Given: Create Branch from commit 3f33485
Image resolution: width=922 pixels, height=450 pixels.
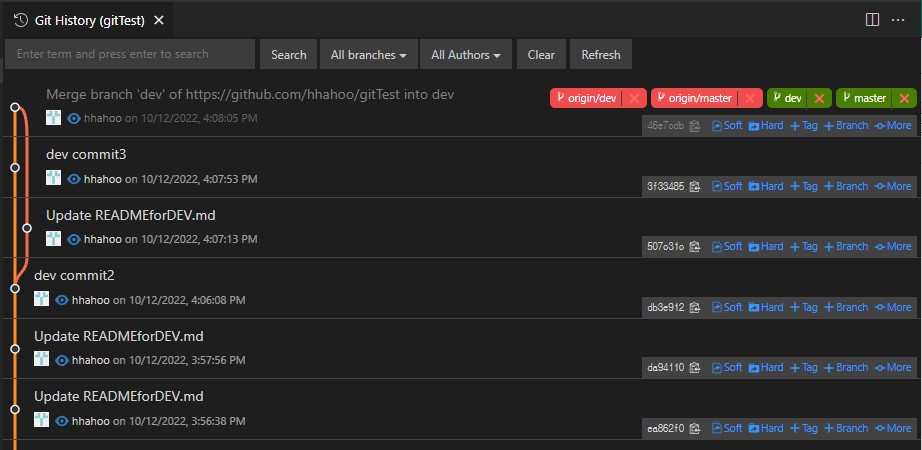Looking at the screenshot, I should 846,186.
